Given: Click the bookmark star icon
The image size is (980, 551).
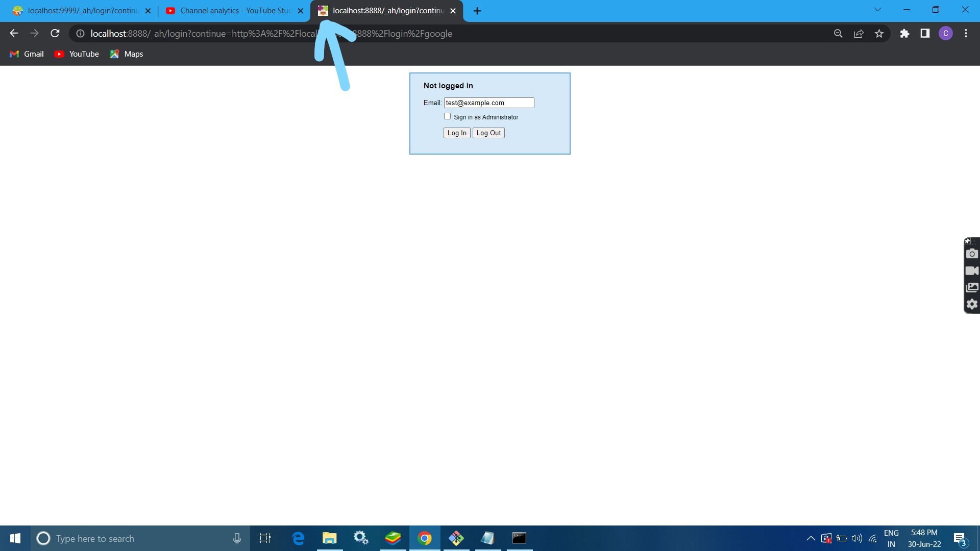Looking at the screenshot, I should 879,34.
